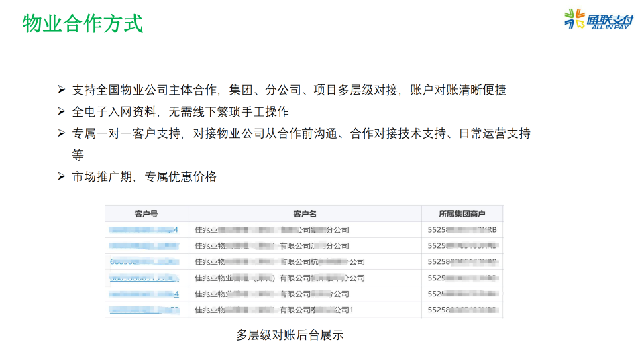The image size is (644, 362).
Task: Click the table screenshot of multi-level reconciliation
Action: tap(304, 262)
